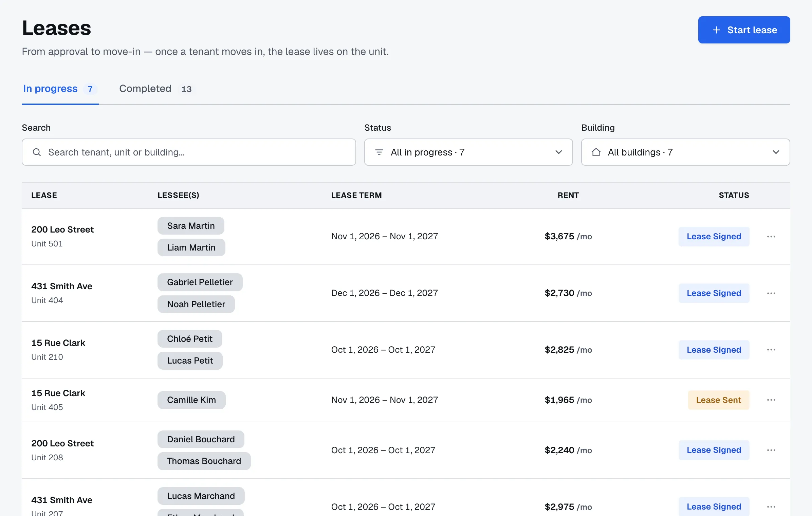This screenshot has height=516, width=812.
Task: Select the Liam Martin lessee chip
Action: point(191,247)
